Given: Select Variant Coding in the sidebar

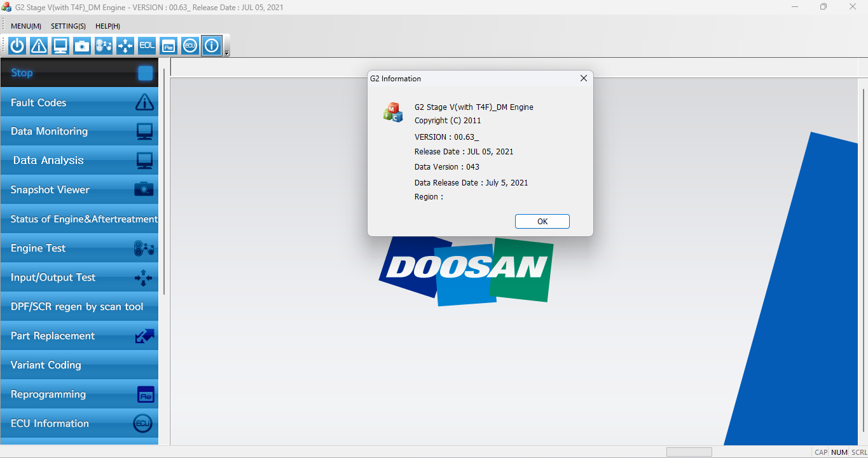Looking at the screenshot, I should [x=79, y=365].
